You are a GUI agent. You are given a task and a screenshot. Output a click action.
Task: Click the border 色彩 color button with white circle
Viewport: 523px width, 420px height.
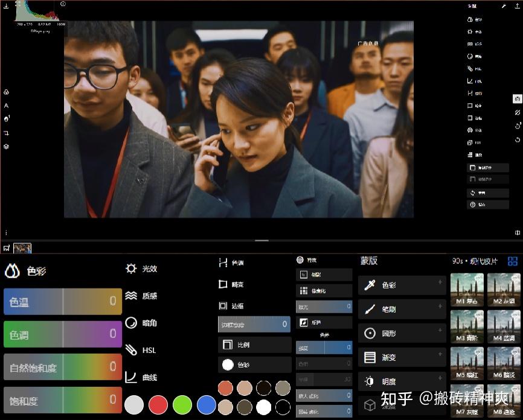255,364
